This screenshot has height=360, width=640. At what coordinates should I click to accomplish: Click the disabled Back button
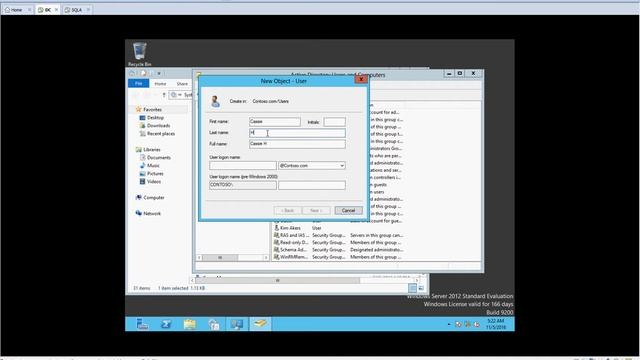pos(287,210)
